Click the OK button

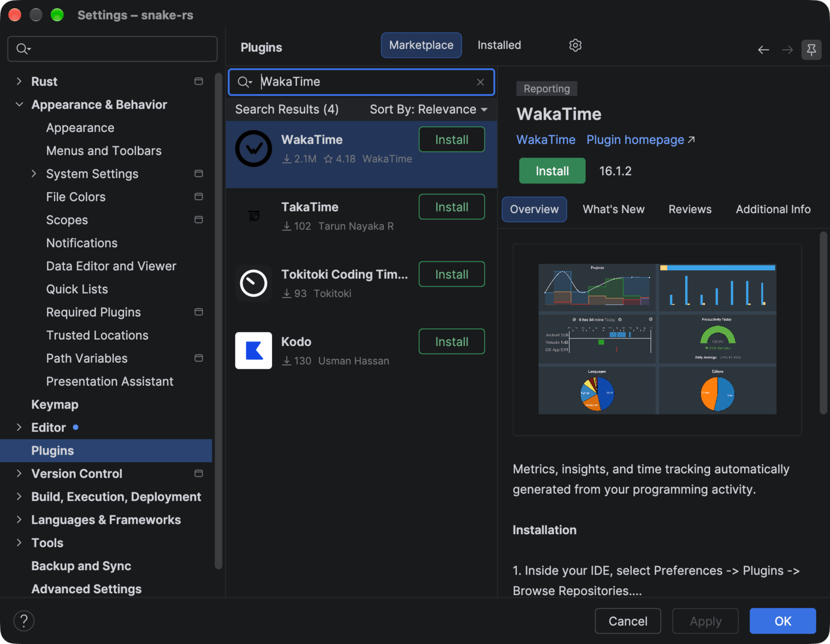point(782,621)
